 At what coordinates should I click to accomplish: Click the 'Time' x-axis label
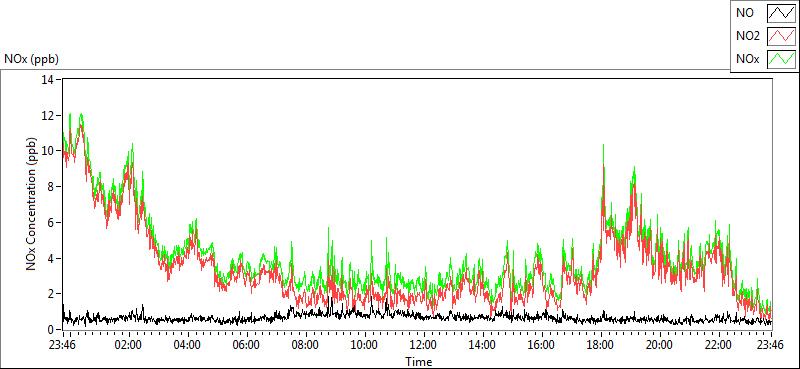pyautogui.click(x=419, y=362)
